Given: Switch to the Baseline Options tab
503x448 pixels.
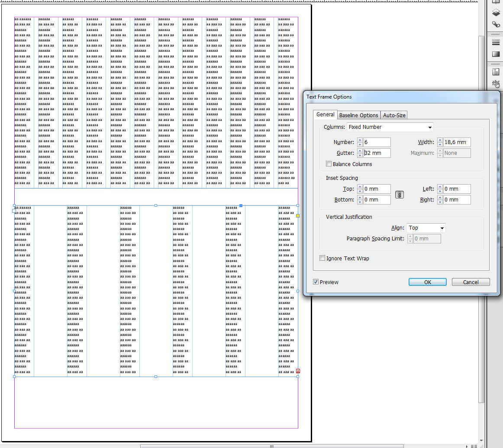Looking at the screenshot, I should 359,115.
